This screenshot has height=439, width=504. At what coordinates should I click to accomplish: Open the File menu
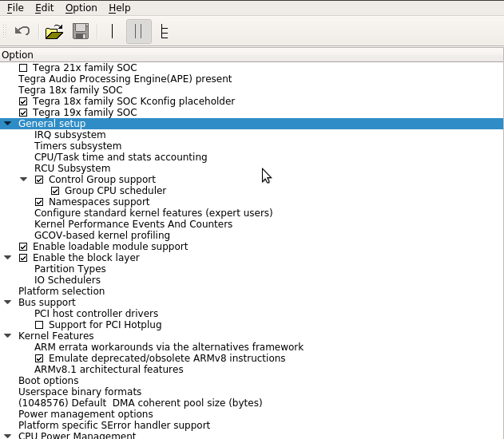tap(15, 8)
